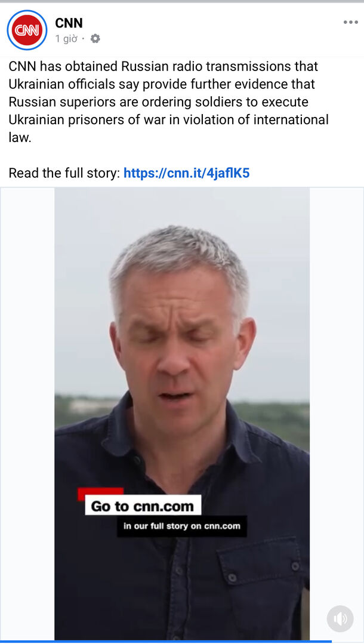Click the "Go to cnn.com" video banner
The width and height of the screenshot is (364, 644).
(143, 506)
